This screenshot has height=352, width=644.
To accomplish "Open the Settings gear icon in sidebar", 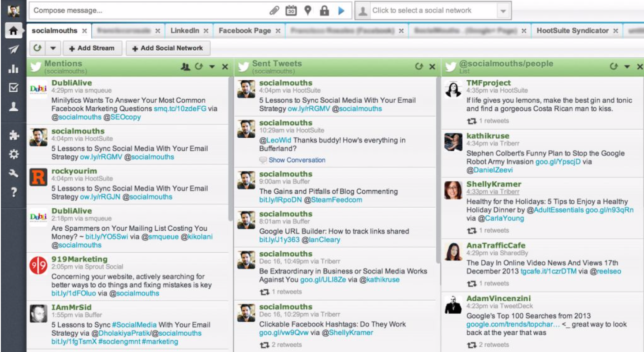I will point(14,154).
